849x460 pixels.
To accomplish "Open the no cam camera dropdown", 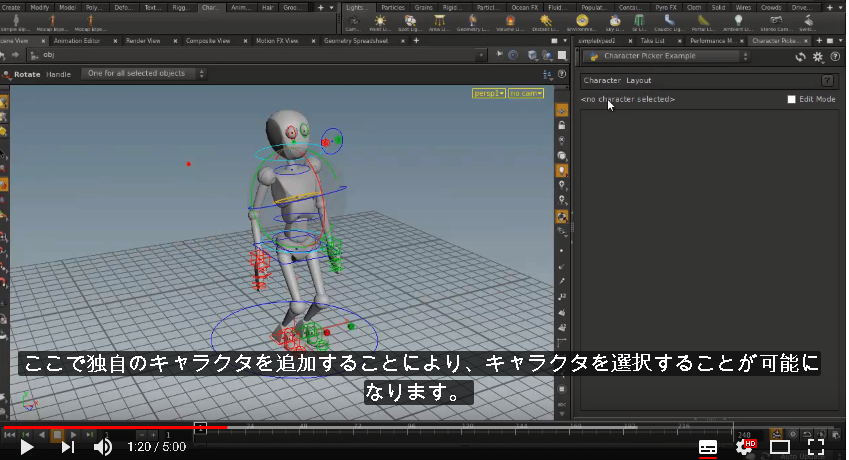I will coord(526,93).
